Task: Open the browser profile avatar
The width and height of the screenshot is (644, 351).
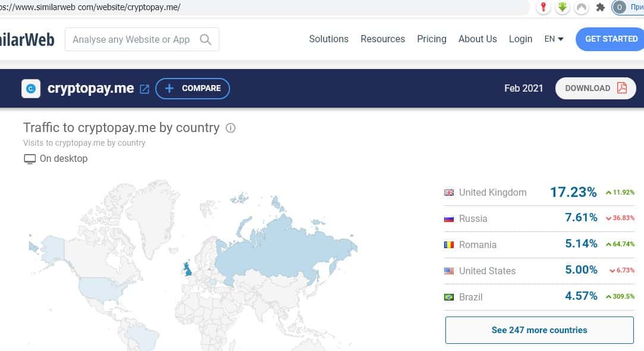Action: click(x=620, y=7)
